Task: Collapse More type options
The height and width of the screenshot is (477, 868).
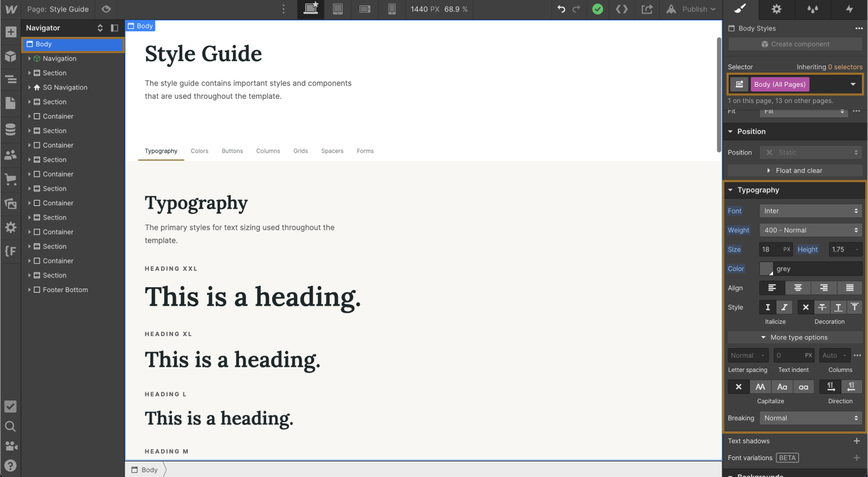Action: pos(795,338)
